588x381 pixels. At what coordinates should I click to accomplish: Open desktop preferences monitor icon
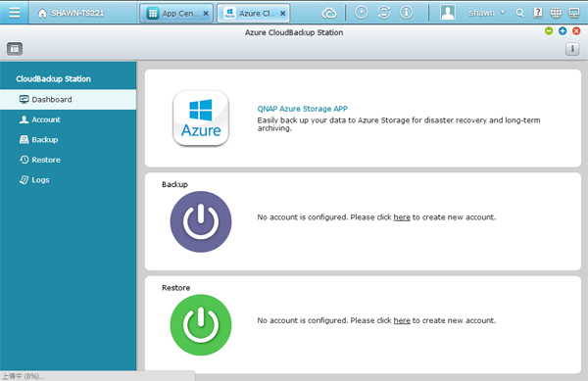(x=574, y=13)
